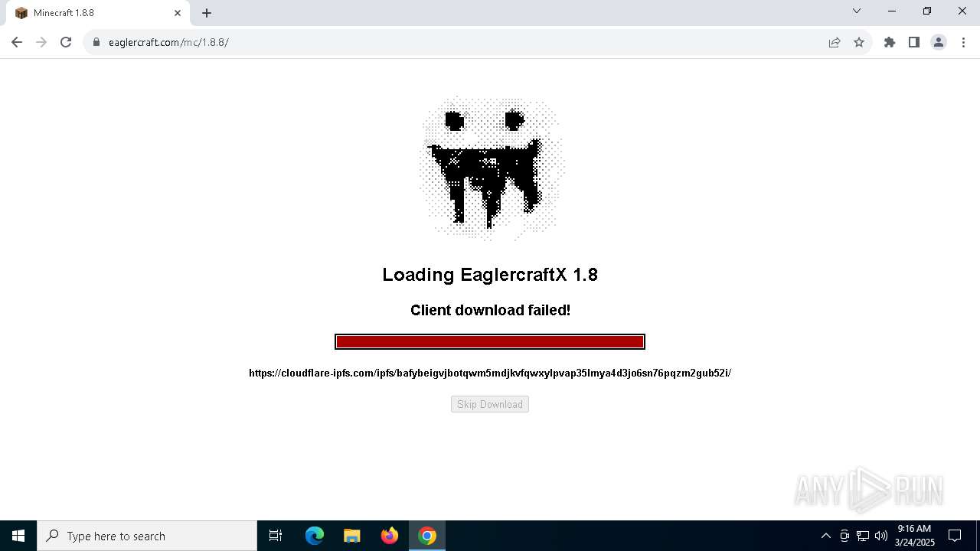Click the network tray icon
This screenshot has height=551, width=980.
[x=863, y=536]
